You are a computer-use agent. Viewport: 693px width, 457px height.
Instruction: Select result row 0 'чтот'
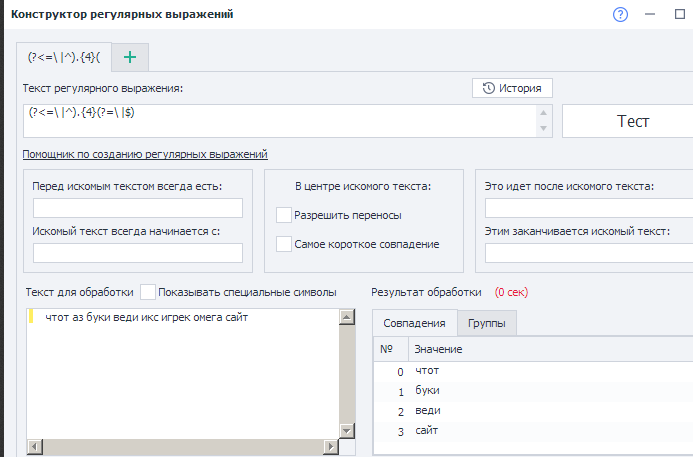pyautogui.click(x=533, y=371)
